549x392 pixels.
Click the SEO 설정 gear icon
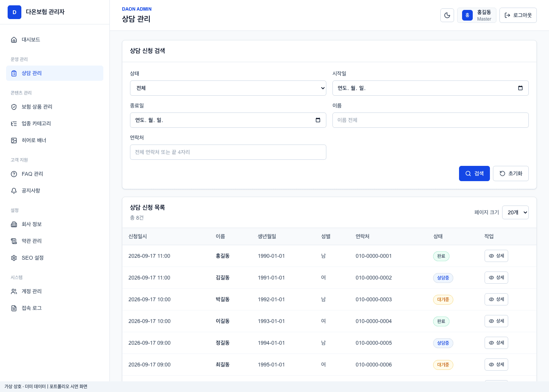14,258
